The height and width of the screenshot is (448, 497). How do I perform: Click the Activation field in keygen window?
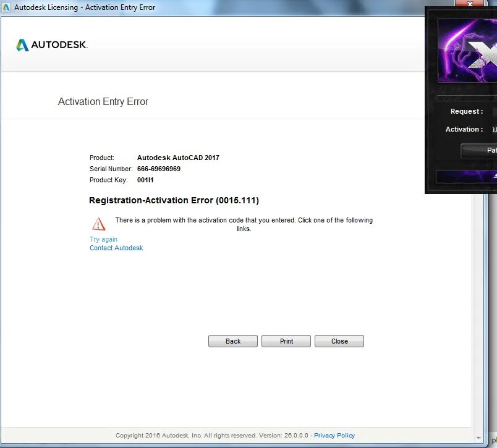(495, 129)
